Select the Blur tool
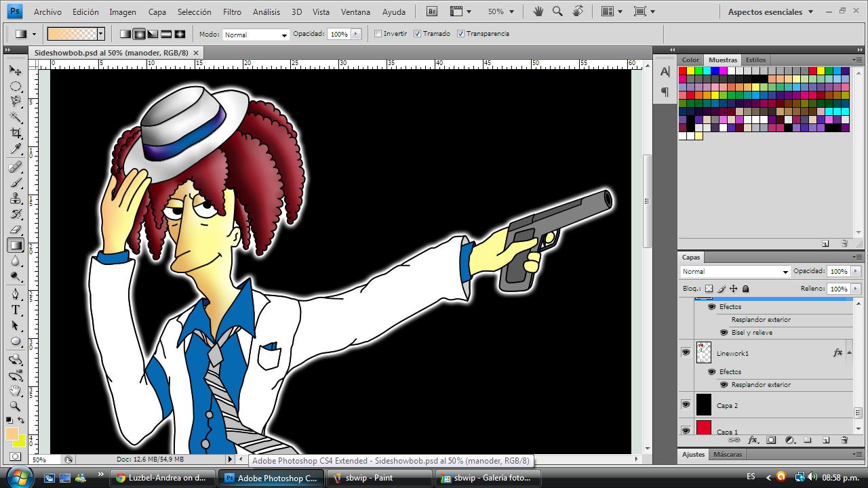868x488 pixels. point(16,262)
